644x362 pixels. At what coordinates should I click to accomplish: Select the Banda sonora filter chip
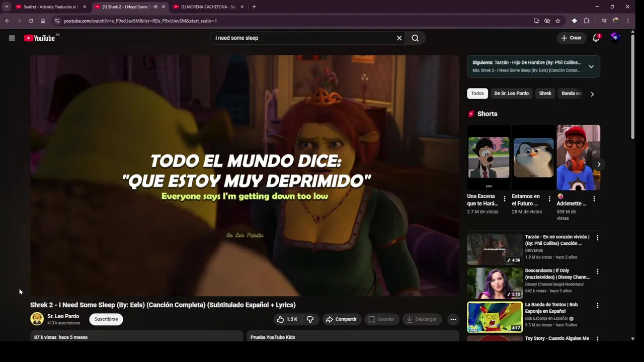(572, 94)
